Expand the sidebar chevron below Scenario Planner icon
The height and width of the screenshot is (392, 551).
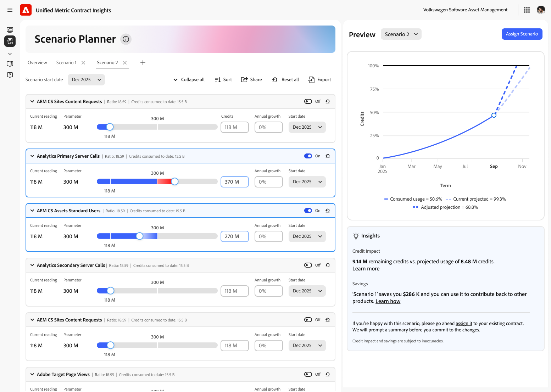[10, 54]
